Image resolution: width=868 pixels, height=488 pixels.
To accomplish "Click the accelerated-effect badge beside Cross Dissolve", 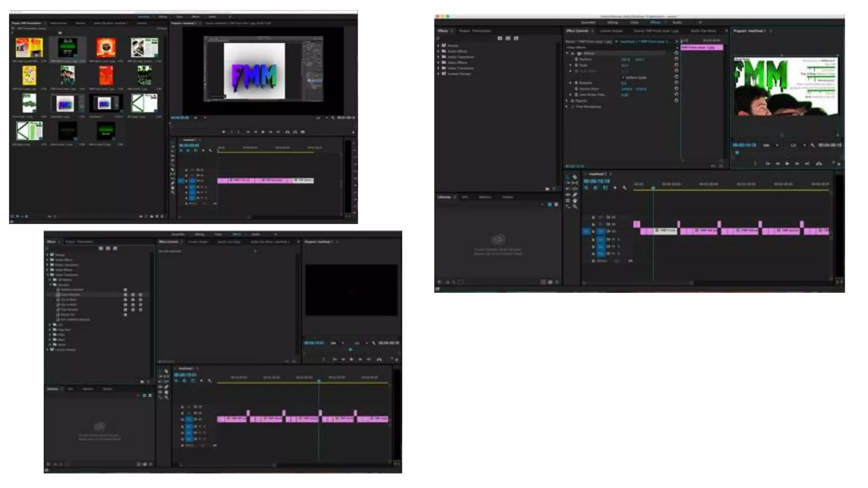I will 125,295.
